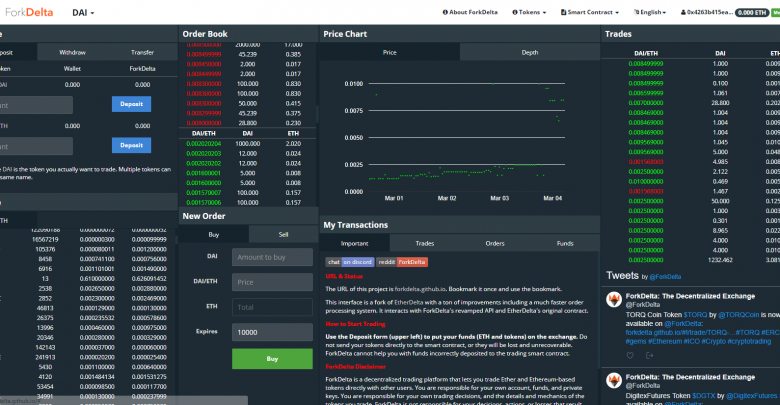Share the TORQ Coin tweet
Viewport: 780px width, 405px height.
click(649, 355)
